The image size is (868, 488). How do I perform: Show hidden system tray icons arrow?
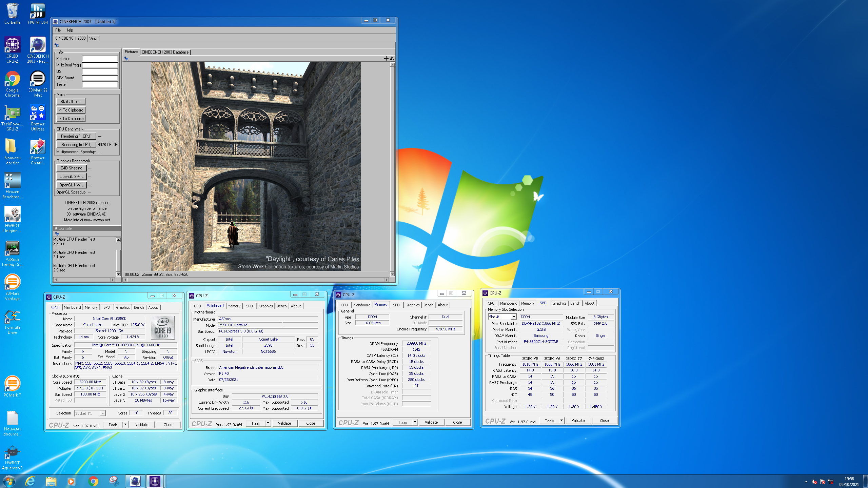tap(806, 482)
